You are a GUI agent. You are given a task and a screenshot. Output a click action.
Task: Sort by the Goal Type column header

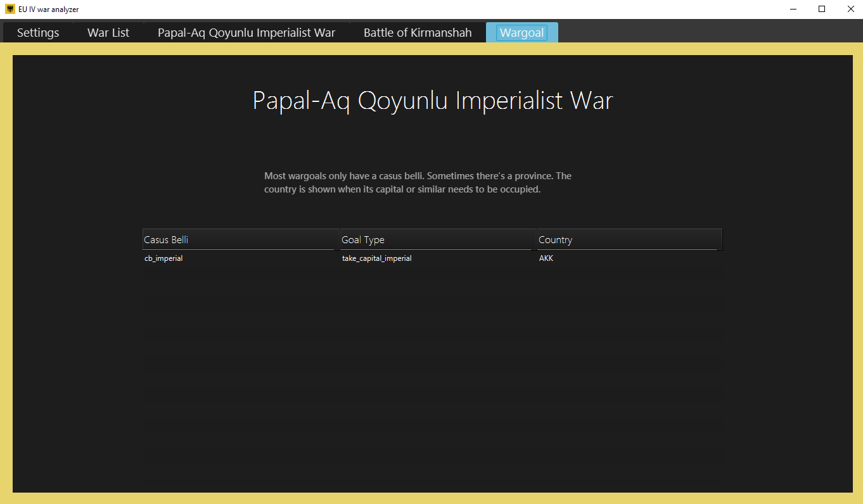[x=438, y=240]
